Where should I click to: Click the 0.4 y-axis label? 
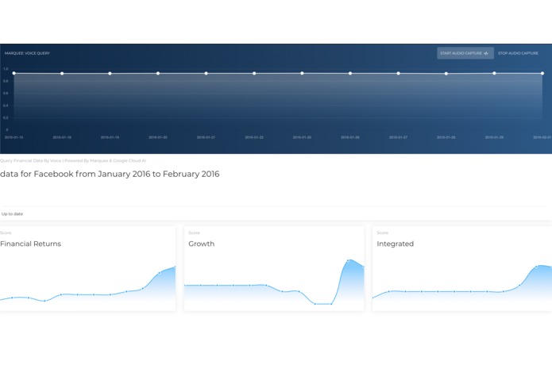pyautogui.click(x=6, y=106)
